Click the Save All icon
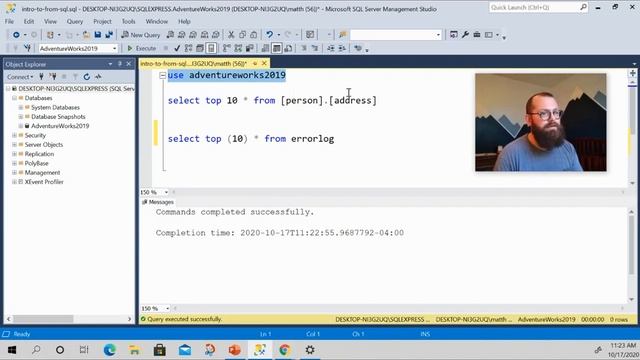Screen dimensions: 640x360 click(109, 35)
